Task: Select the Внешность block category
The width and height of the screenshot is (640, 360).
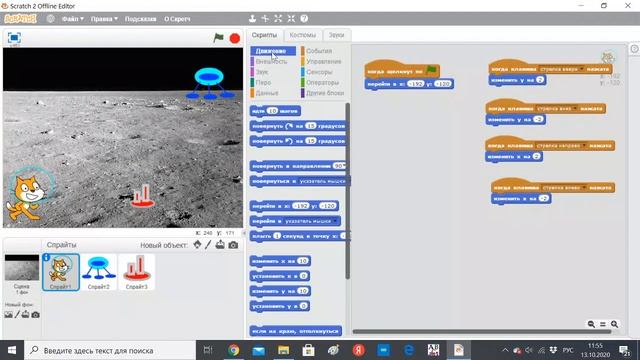Action: (271, 62)
